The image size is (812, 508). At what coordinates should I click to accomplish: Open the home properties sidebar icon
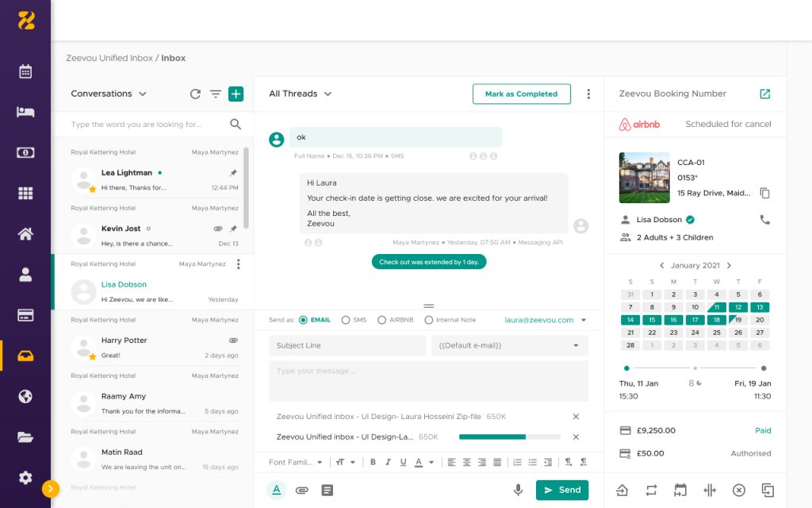click(25, 234)
